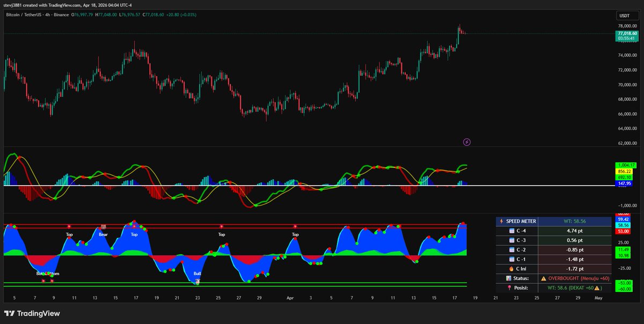Click the 0.56 pt value cell
The height and width of the screenshot is (324, 644).
click(574, 240)
